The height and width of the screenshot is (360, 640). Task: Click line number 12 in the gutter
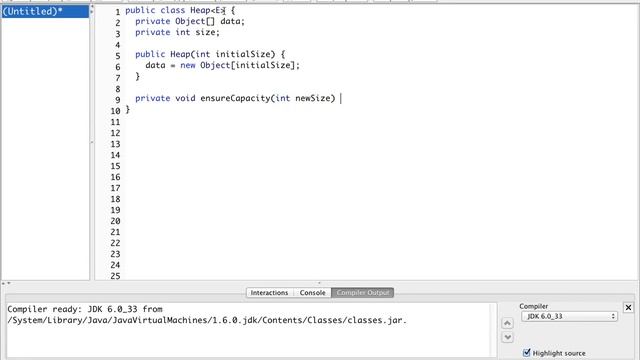click(115, 133)
